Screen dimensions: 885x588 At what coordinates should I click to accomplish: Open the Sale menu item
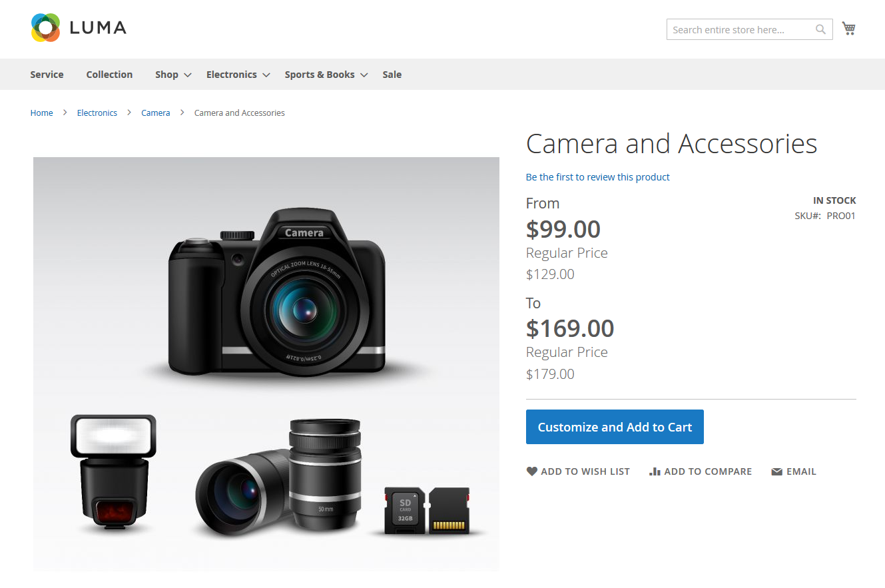point(392,75)
